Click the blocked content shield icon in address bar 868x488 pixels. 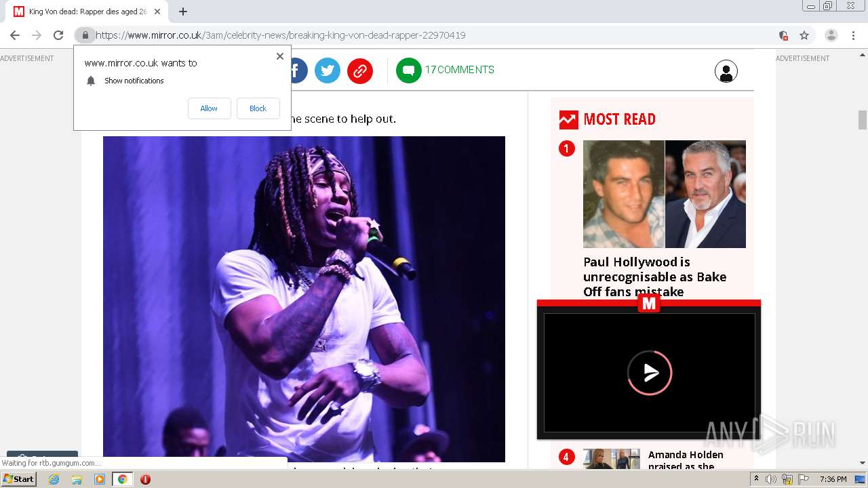(x=783, y=35)
